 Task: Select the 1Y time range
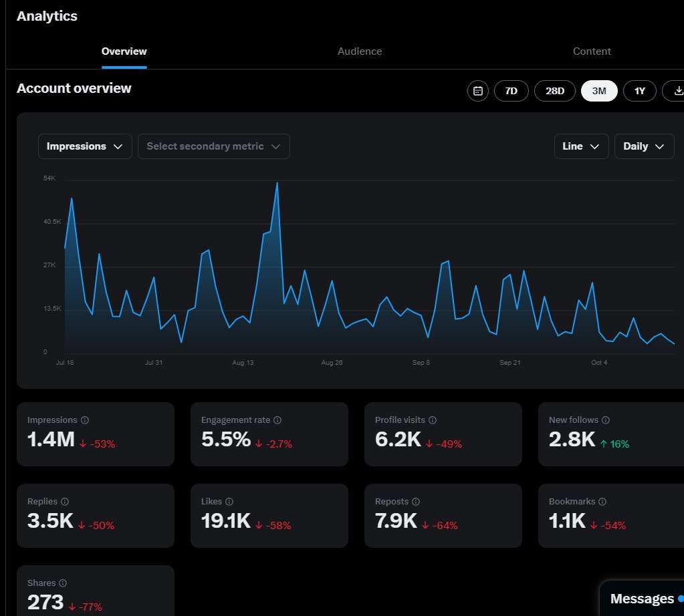639,91
